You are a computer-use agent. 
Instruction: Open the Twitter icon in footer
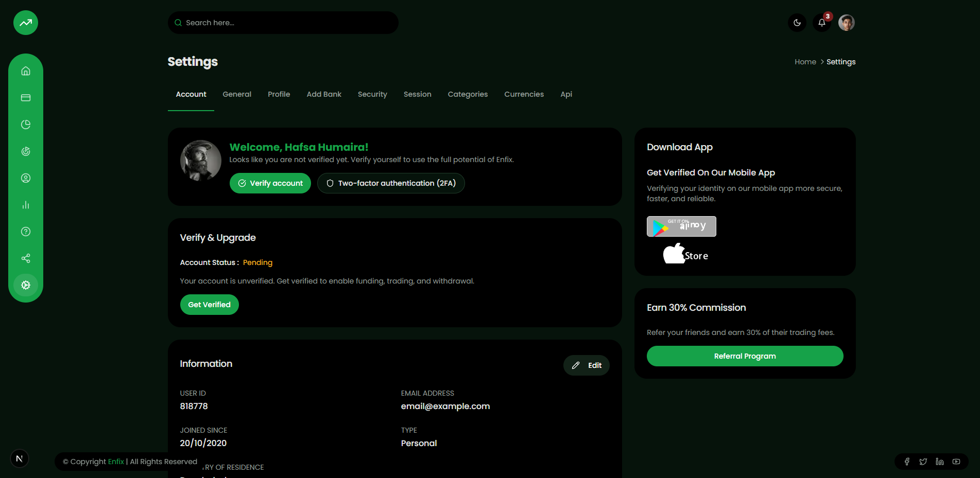point(923,462)
